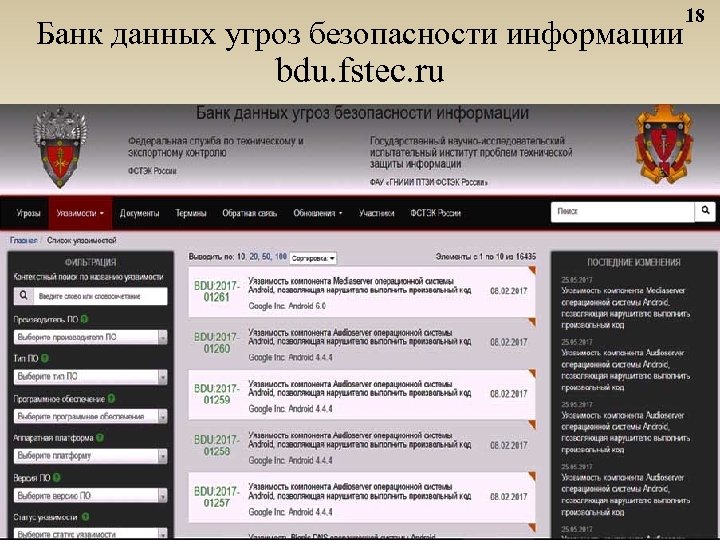720x540 pixels.
Task: Open the Статус уязвимости dropdown
Action: (90, 534)
